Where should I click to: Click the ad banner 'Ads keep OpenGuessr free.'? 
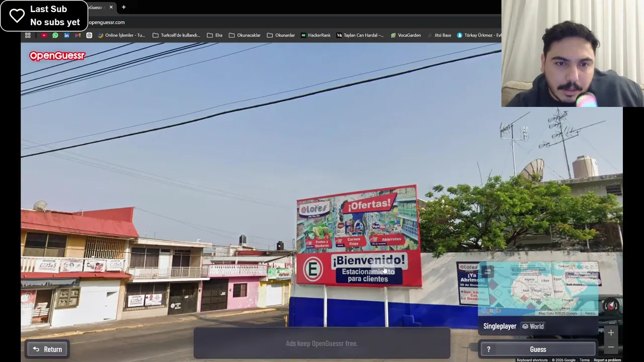pyautogui.click(x=322, y=343)
